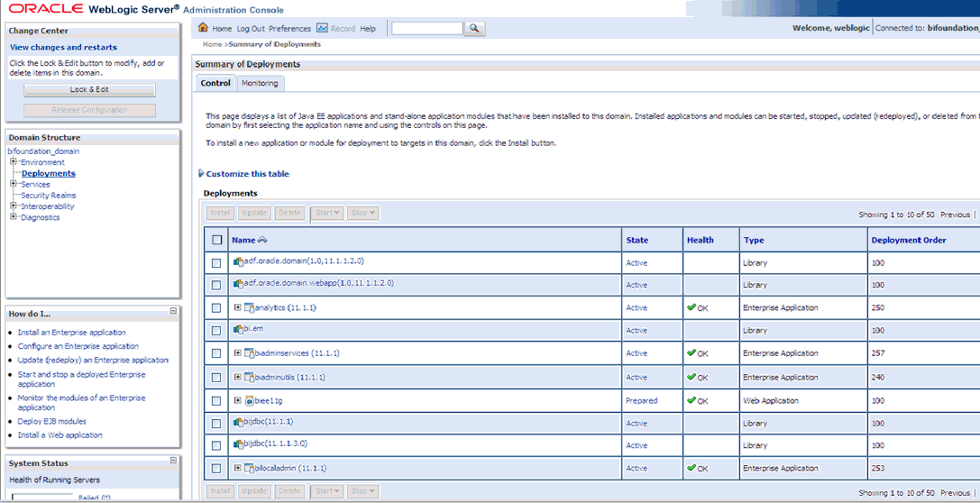Click the Record icon in toolbar
The height and width of the screenshot is (503, 980).
click(x=323, y=28)
